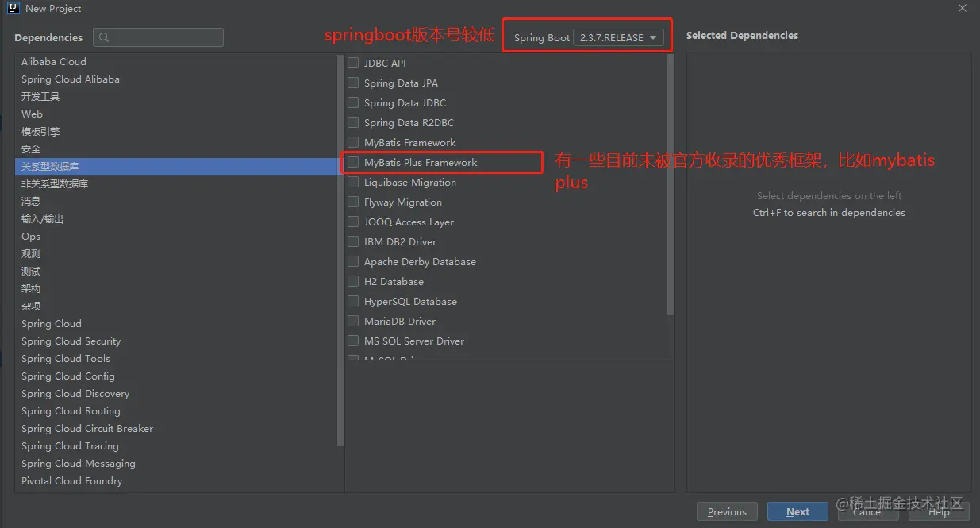The image size is (980, 528).
Task: Choose the Spring Cloud category
Action: [x=176, y=323]
